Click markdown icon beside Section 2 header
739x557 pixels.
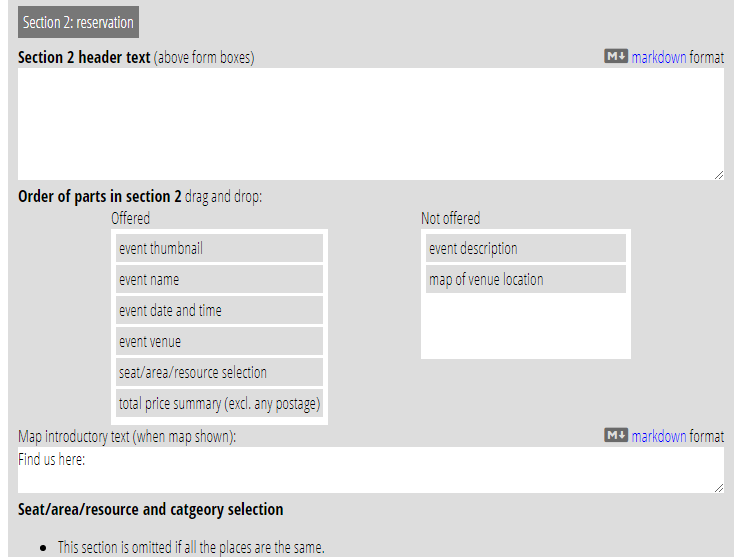click(x=616, y=57)
